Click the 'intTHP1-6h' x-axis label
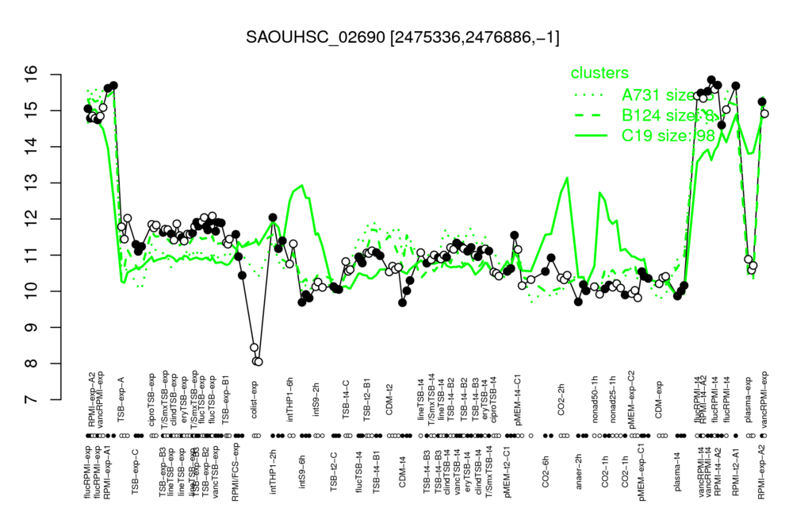812x508 pixels. pyautogui.click(x=290, y=398)
